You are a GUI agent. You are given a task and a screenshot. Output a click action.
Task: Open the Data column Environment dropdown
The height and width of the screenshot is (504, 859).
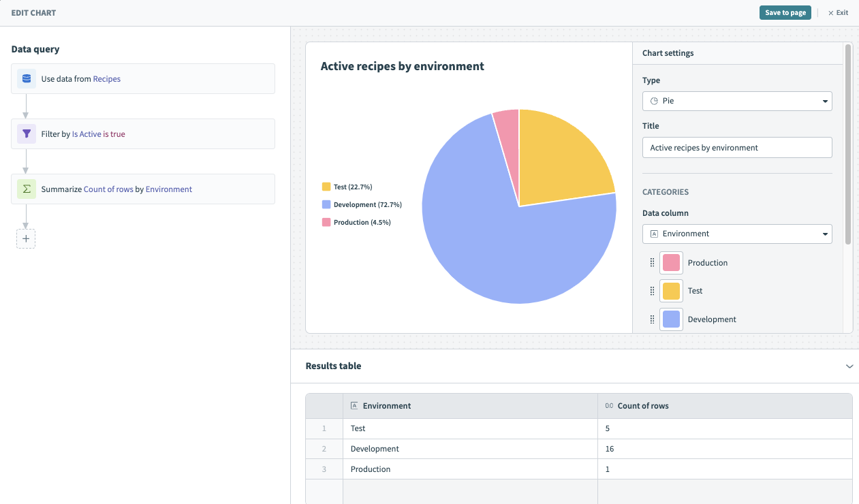pos(737,234)
